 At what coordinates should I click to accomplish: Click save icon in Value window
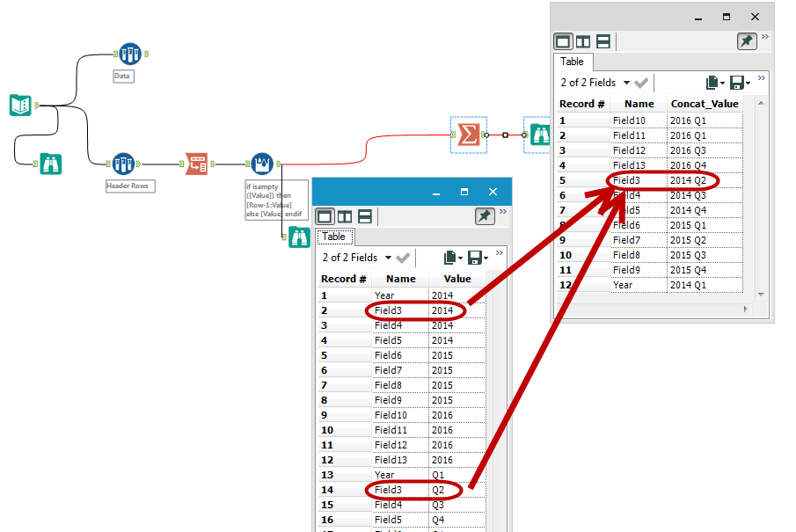tap(475, 258)
